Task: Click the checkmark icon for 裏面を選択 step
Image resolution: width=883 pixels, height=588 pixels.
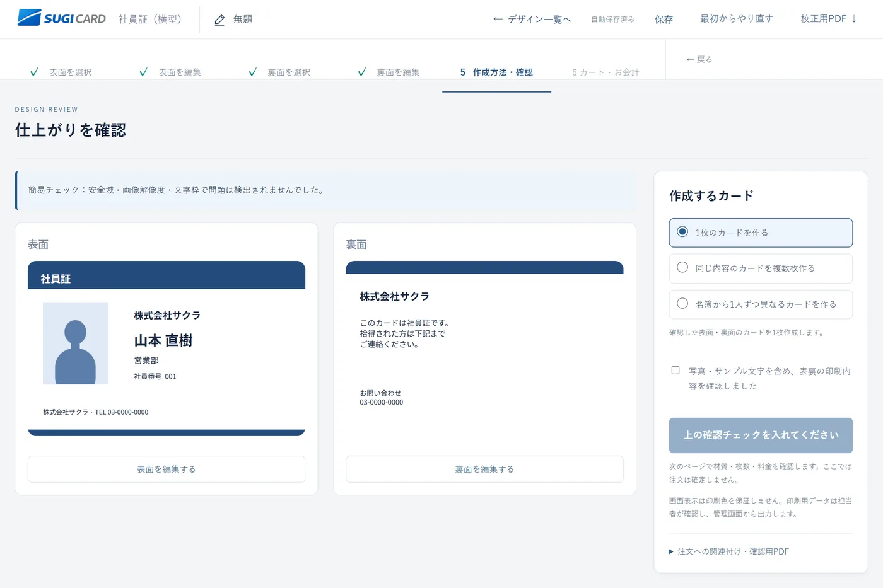Action: pyautogui.click(x=252, y=72)
